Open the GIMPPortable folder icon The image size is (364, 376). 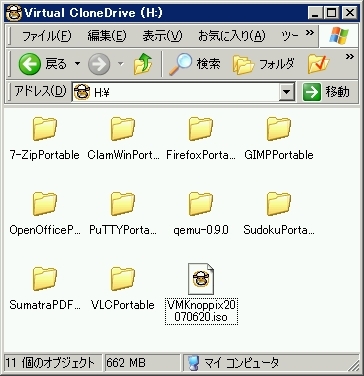click(x=279, y=129)
